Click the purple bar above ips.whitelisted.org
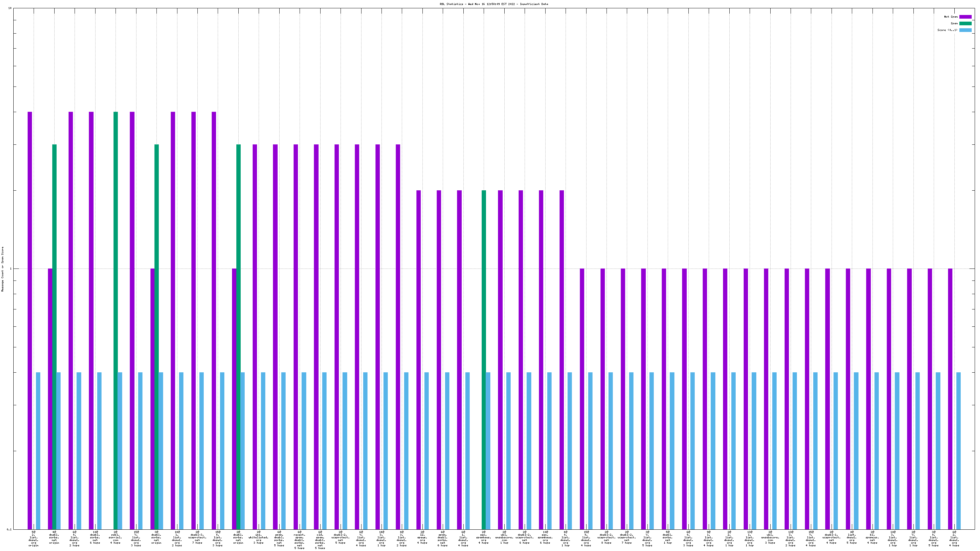Image resolution: width=980 pixels, height=551 pixels. point(255,335)
